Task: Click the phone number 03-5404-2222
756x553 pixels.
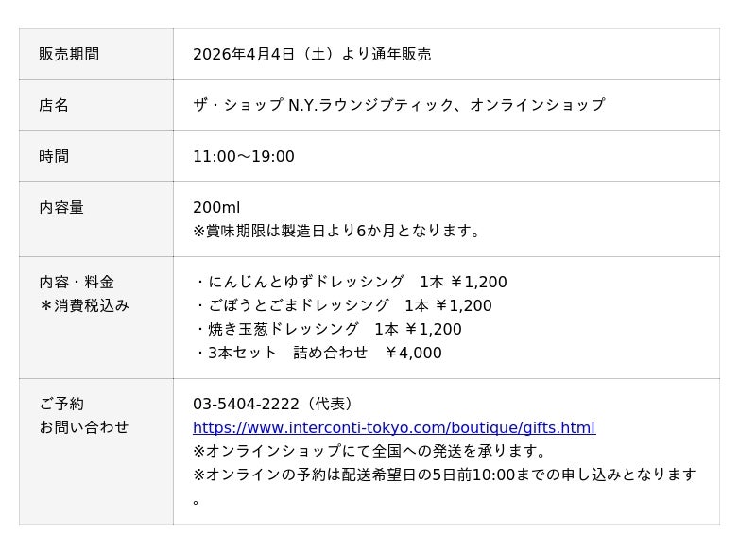Action: tap(246, 404)
